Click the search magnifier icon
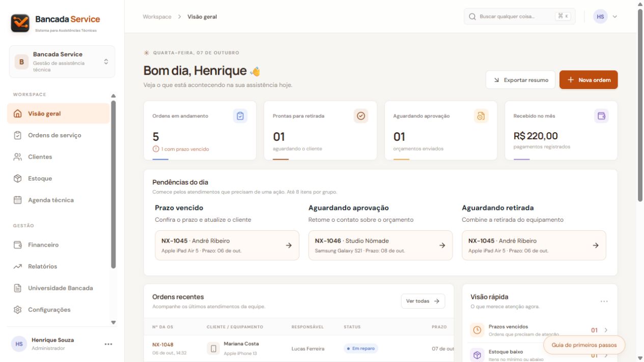Screen dimensions: 644x362 tap(472, 16)
